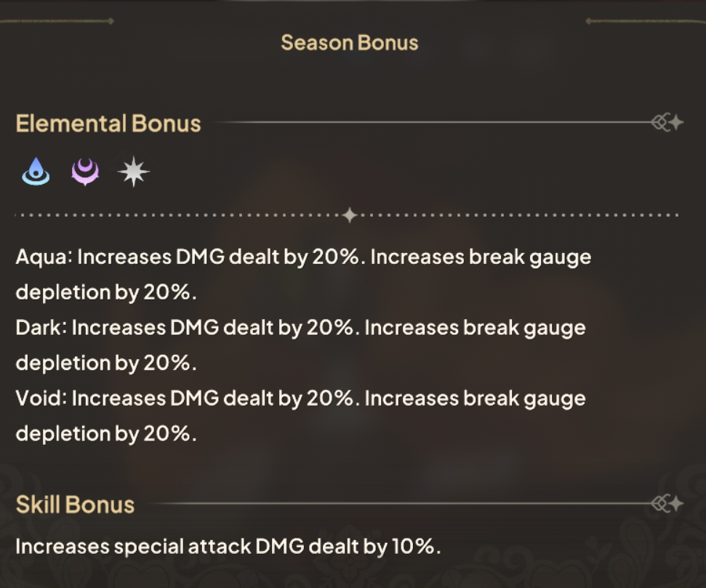This screenshot has height=588, width=706.
Task: Click the Aqua bonus description line
Action: pyautogui.click(x=303, y=257)
